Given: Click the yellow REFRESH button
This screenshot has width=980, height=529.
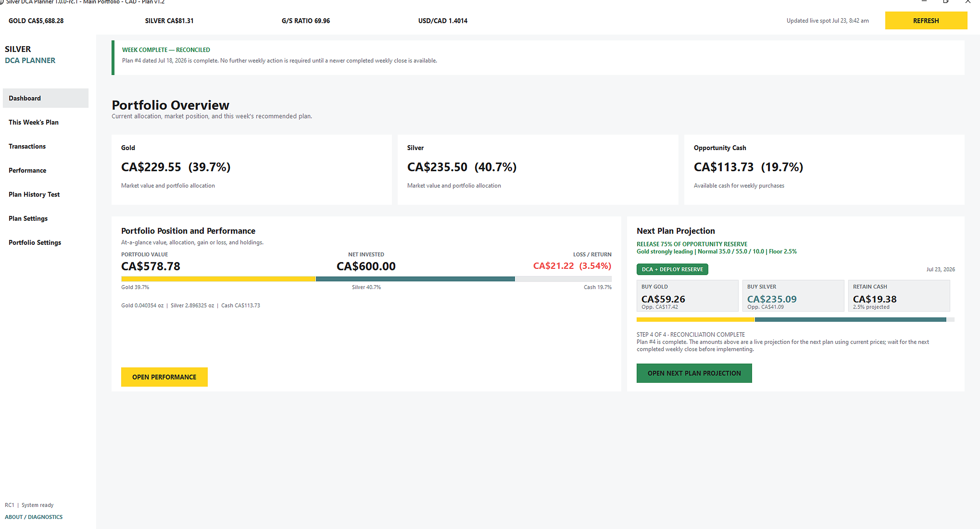Looking at the screenshot, I should 926,20.
